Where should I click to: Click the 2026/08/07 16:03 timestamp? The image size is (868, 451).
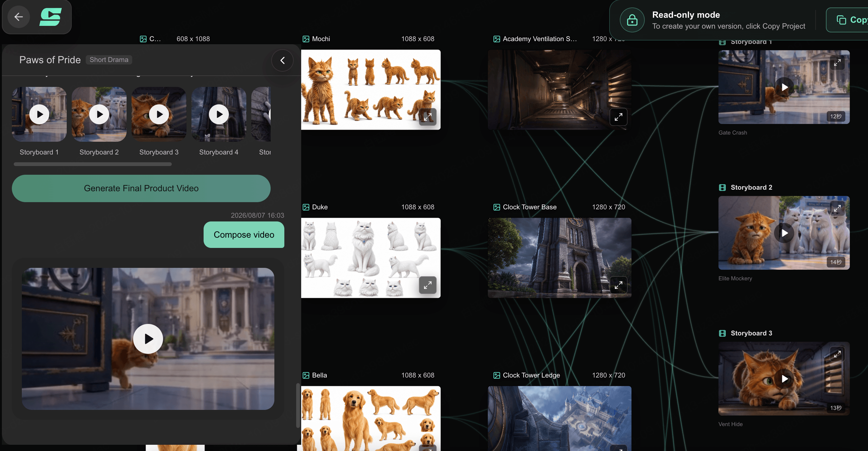coord(258,216)
